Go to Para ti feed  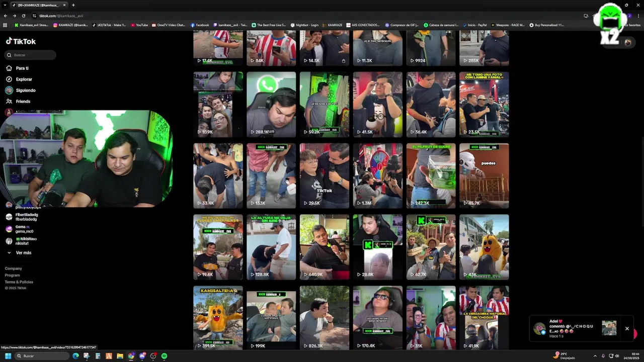(x=17, y=68)
